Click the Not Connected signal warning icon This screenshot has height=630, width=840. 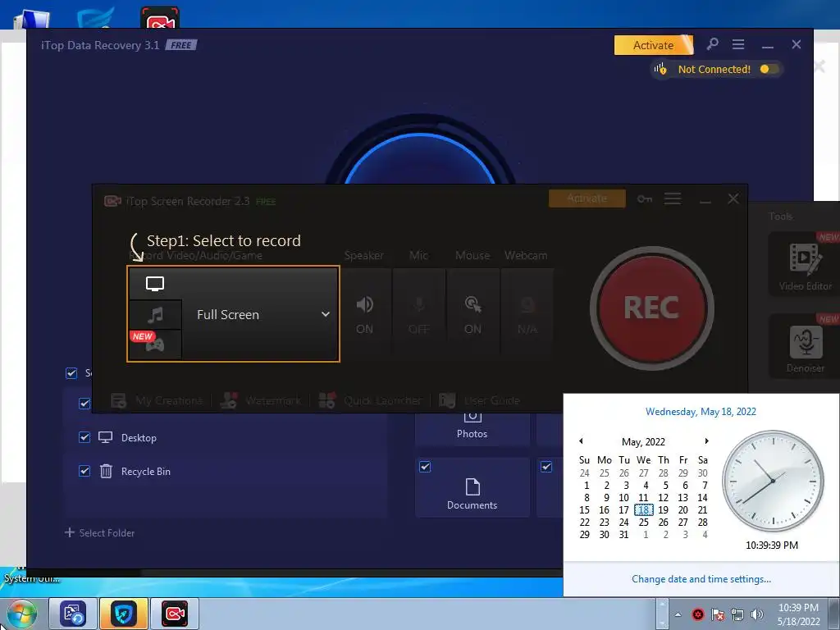tap(660, 69)
